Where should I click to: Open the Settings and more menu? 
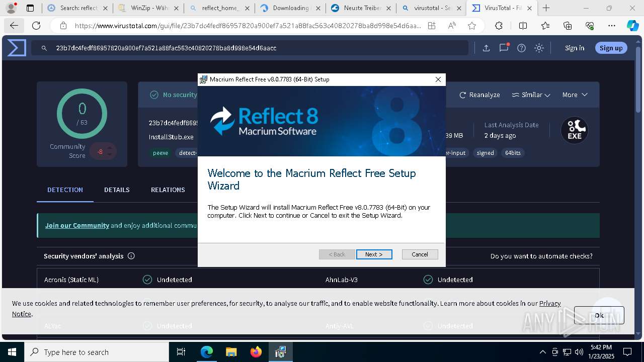612,26
